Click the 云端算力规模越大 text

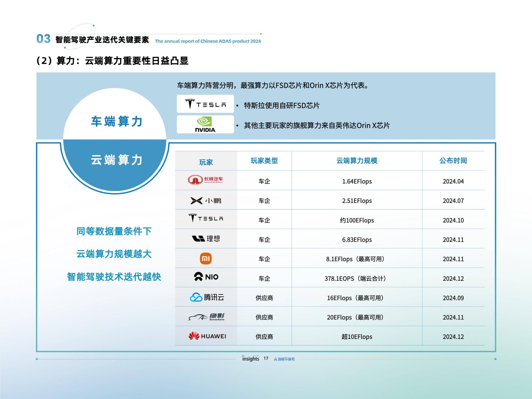click(x=114, y=254)
